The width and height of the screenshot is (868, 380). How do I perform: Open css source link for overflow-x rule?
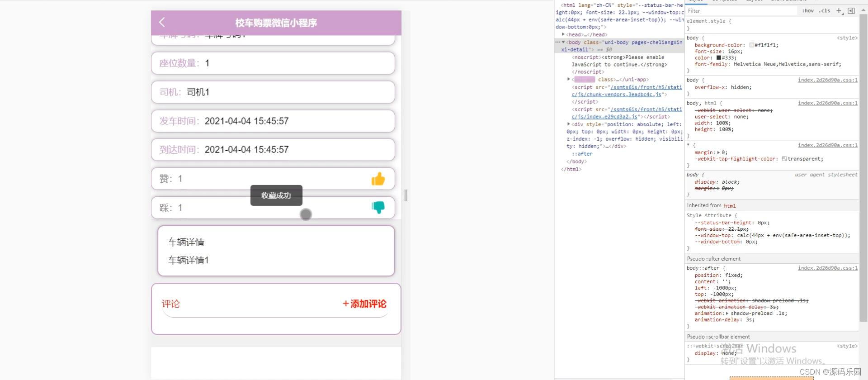pyautogui.click(x=827, y=80)
